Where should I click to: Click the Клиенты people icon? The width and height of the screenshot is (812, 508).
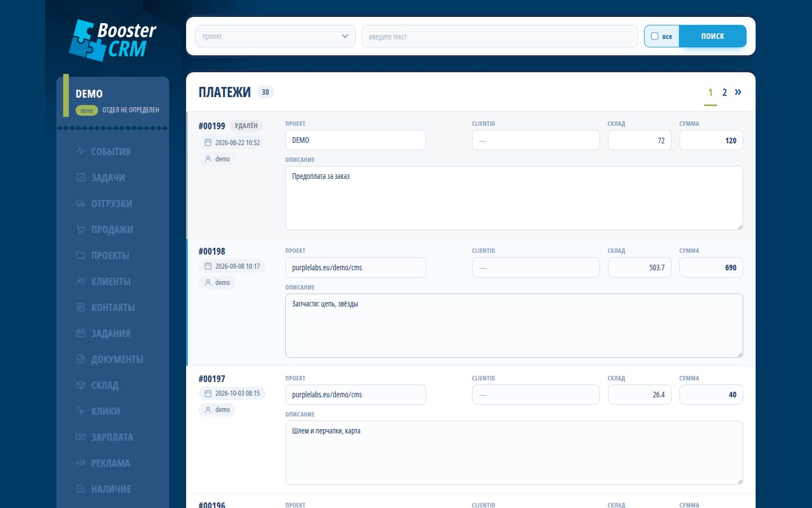81,281
